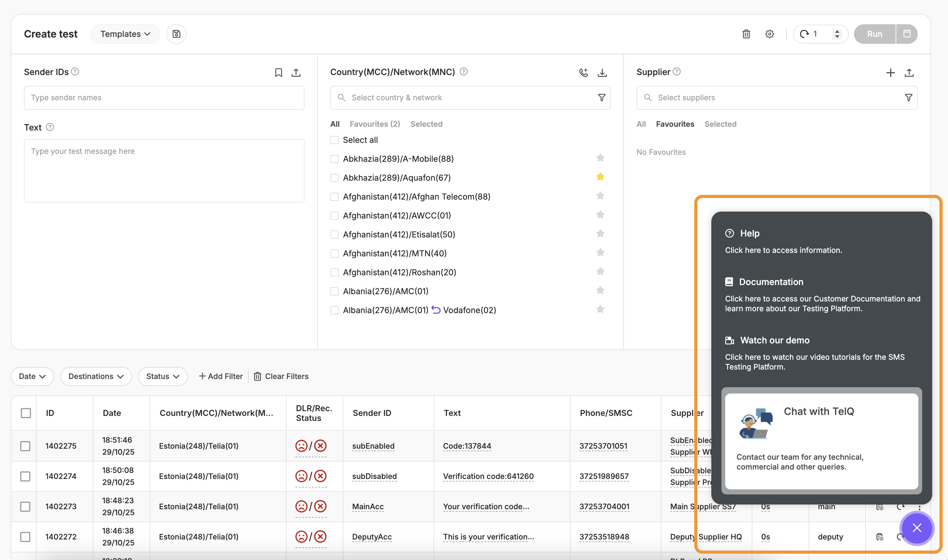Image resolution: width=948 pixels, height=560 pixels.
Task: Open the Selected tab under Supplier
Action: pyautogui.click(x=720, y=124)
